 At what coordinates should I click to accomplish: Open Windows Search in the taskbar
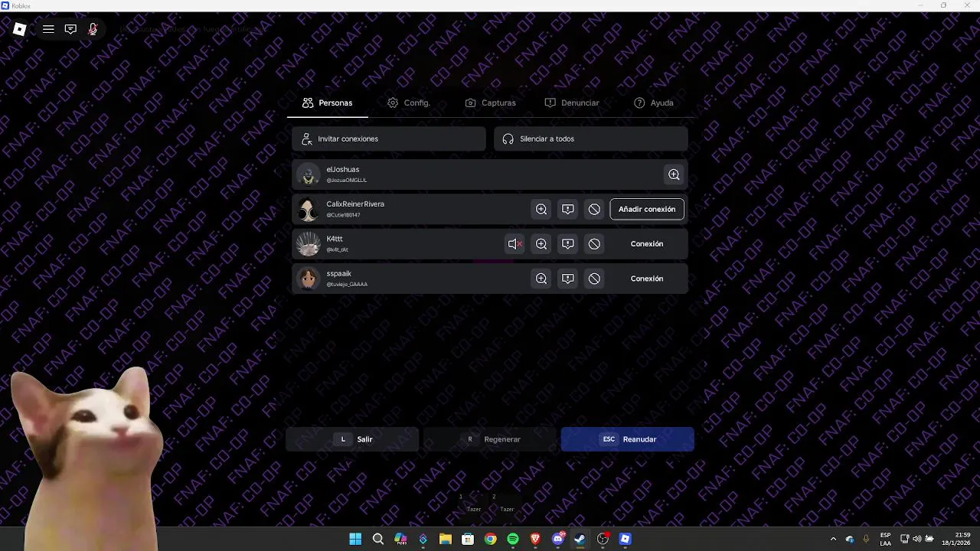point(378,539)
